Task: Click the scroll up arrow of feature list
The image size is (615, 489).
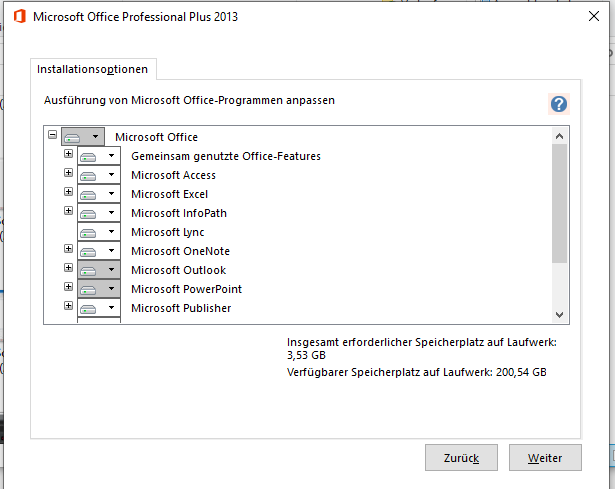Action: pyautogui.click(x=560, y=136)
